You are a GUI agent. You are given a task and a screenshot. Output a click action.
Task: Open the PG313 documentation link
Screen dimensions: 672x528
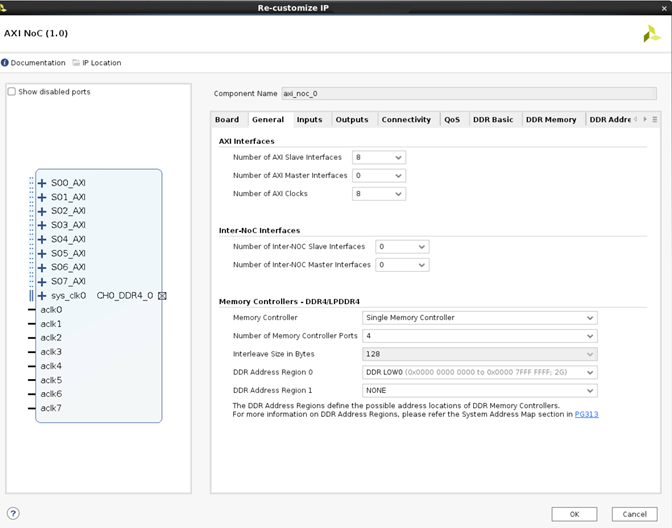point(586,414)
